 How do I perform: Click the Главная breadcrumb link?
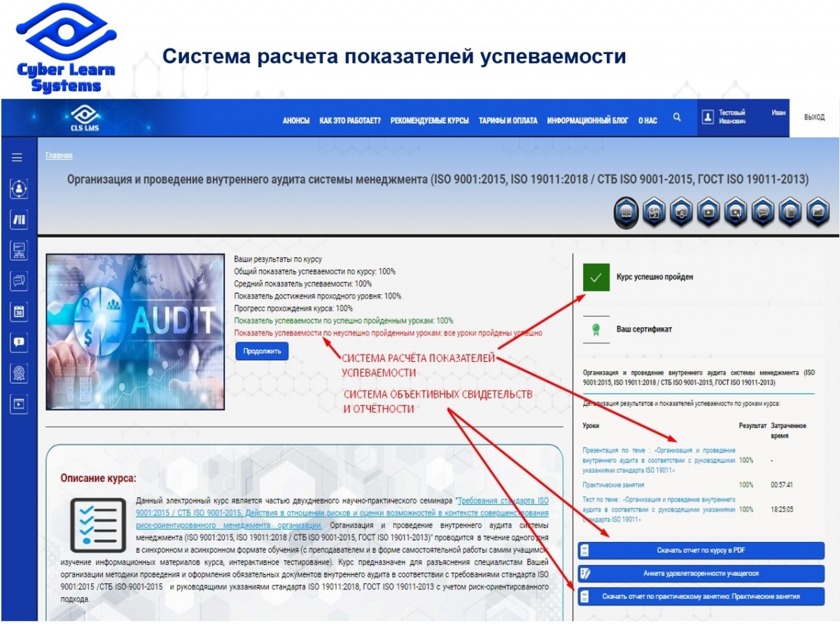point(59,155)
